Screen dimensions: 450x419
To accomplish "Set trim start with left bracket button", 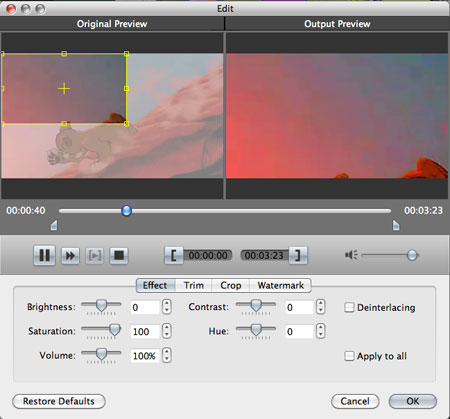I will [174, 256].
